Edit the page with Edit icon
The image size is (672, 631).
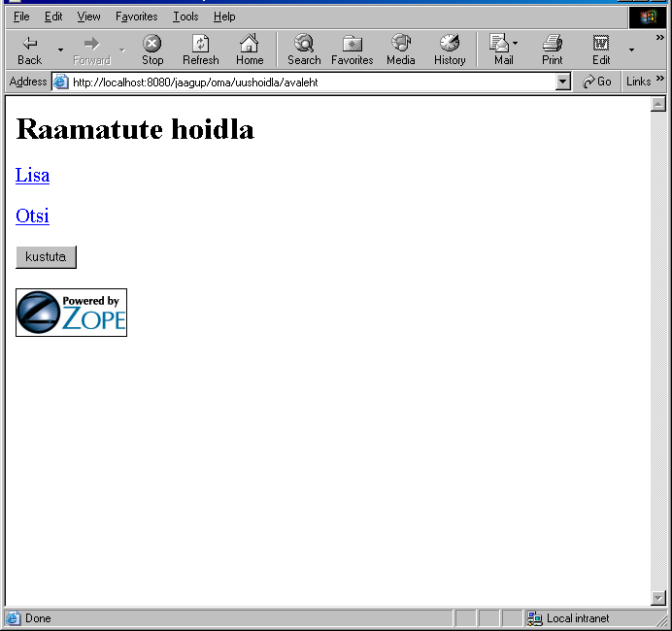pos(601,50)
